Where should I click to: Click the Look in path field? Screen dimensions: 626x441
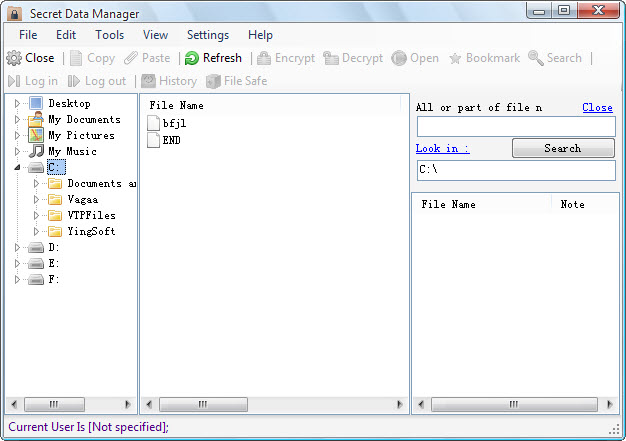point(516,170)
